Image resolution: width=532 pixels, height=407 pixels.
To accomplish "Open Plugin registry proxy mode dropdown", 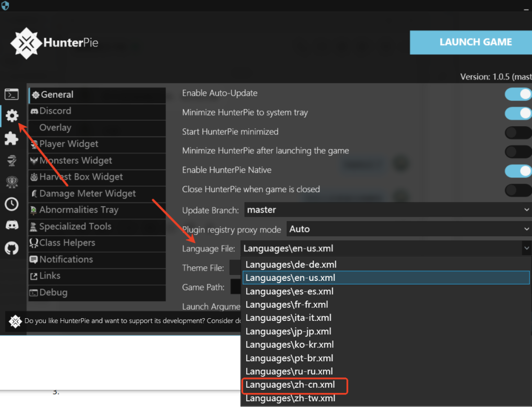I will 408,229.
